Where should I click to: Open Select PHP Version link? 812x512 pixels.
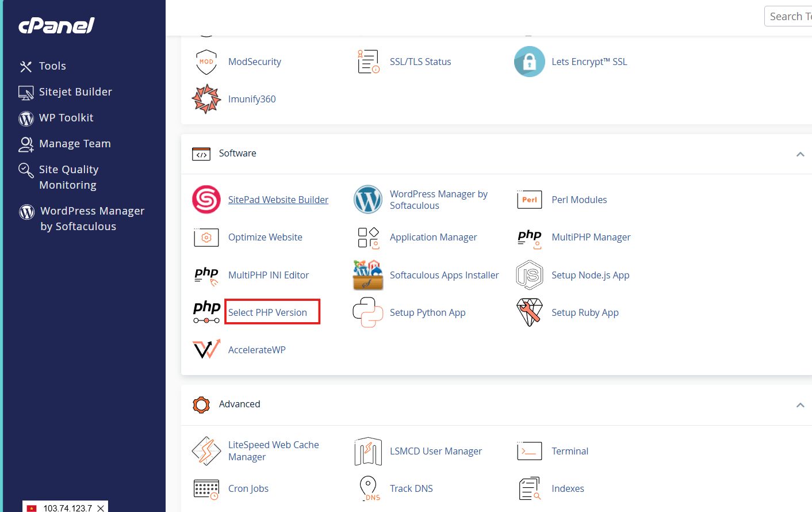pos(267,312)
